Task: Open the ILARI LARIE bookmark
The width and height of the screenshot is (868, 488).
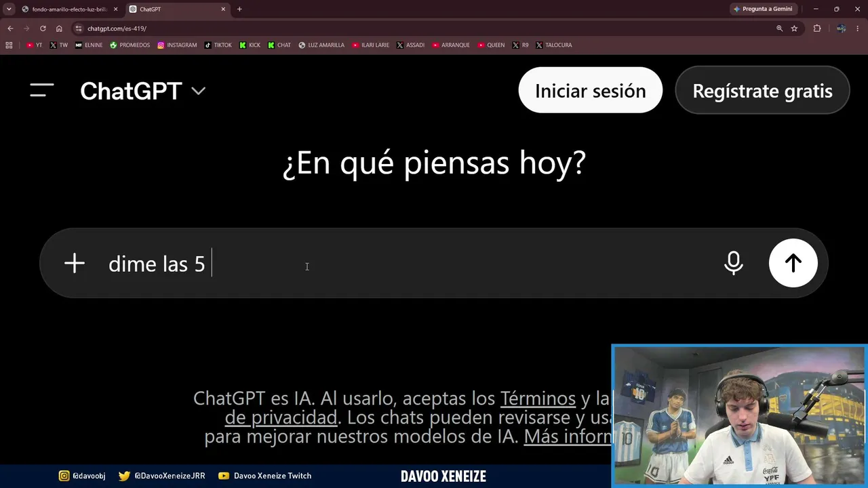Action: click(370, 45)
